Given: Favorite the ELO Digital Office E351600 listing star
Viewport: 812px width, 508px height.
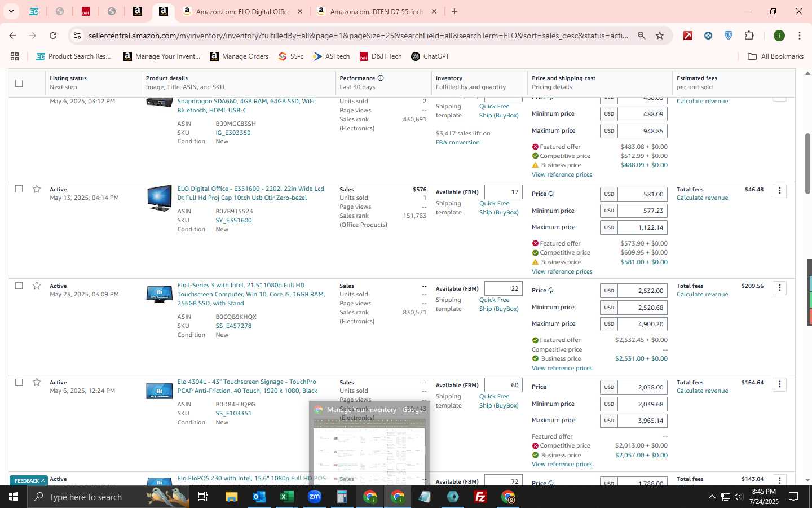Looking at the screenshot, I should point(37,189).
